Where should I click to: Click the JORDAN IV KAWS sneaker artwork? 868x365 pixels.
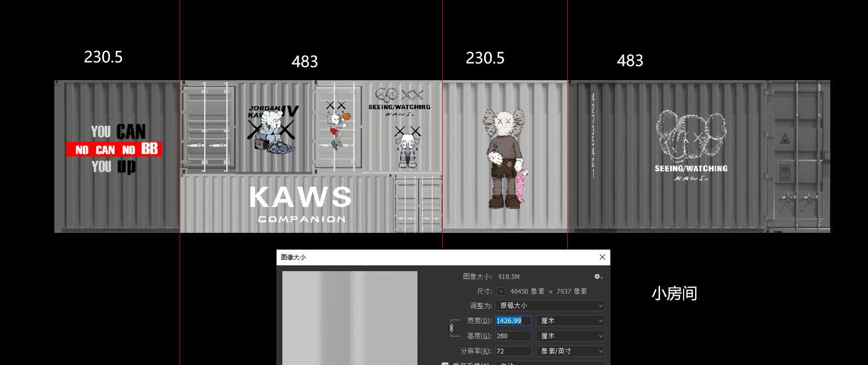pyautogui.click(x=273, y=130)
